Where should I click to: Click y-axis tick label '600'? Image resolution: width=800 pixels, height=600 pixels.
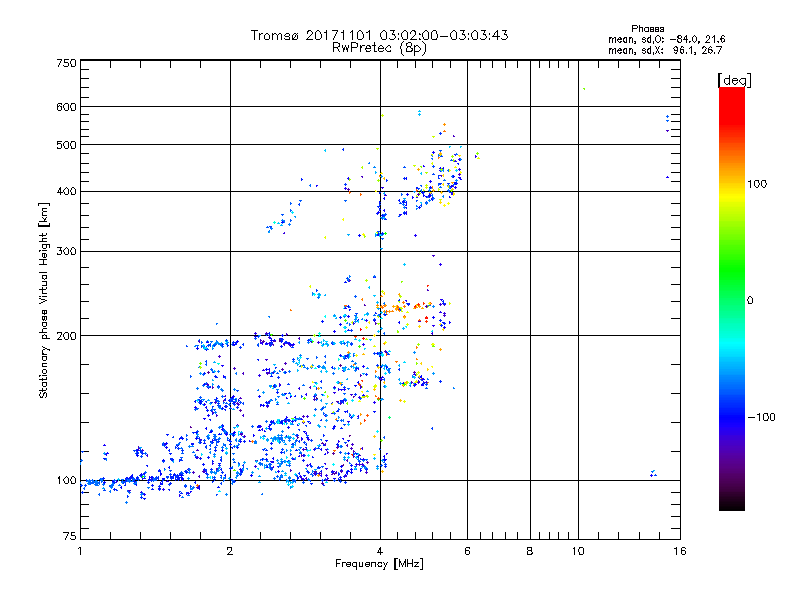click(67, 107)
